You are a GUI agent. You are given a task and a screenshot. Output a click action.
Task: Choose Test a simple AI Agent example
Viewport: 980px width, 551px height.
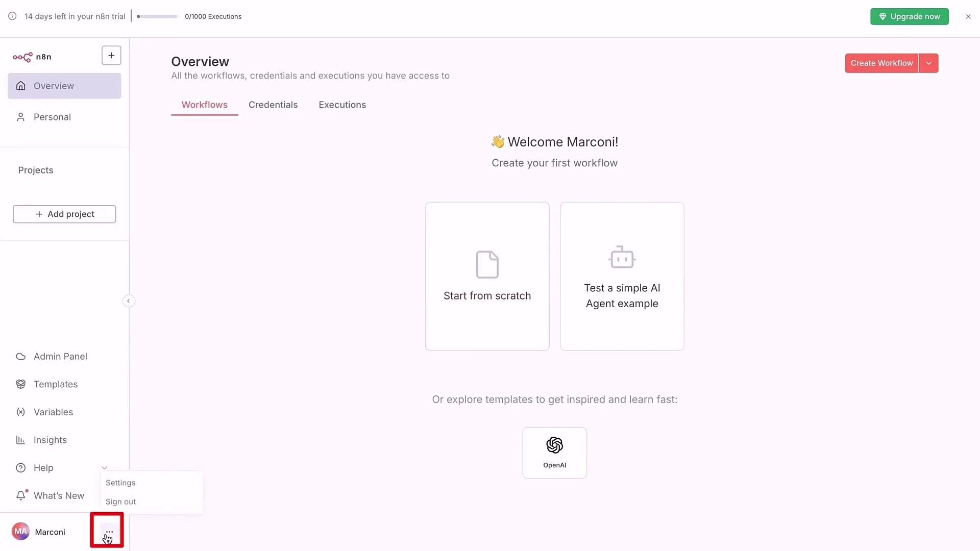click(x=622, y=277)
